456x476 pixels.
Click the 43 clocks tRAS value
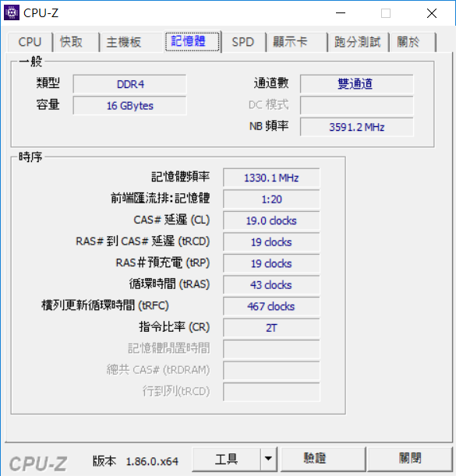(x=271, y=285)
